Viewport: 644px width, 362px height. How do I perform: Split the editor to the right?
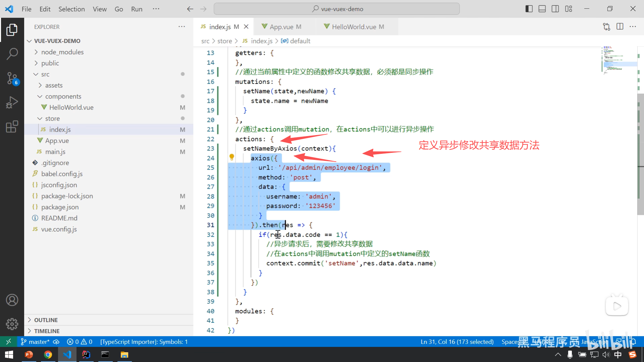click(620, 26)
